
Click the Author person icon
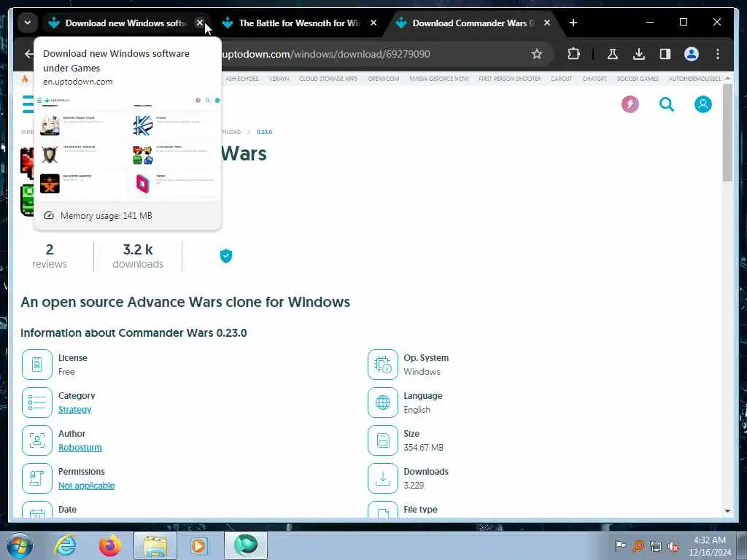click(36, 440)
